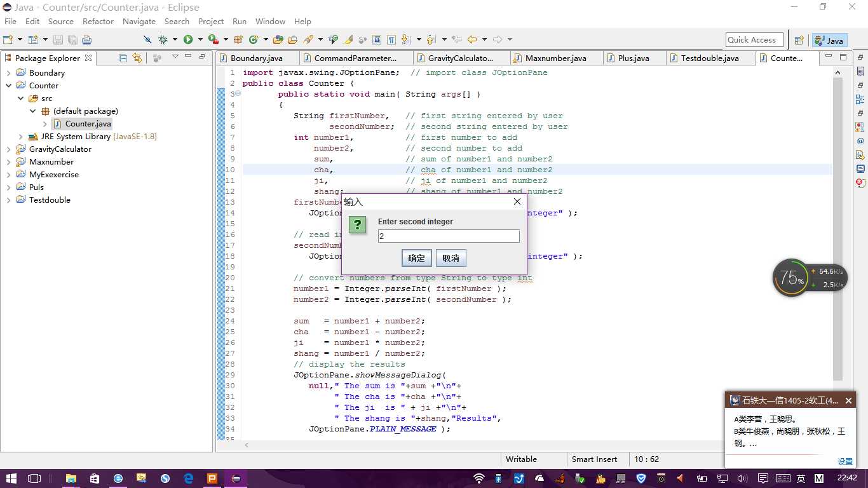Click 确定 button in input dialog

417,258
